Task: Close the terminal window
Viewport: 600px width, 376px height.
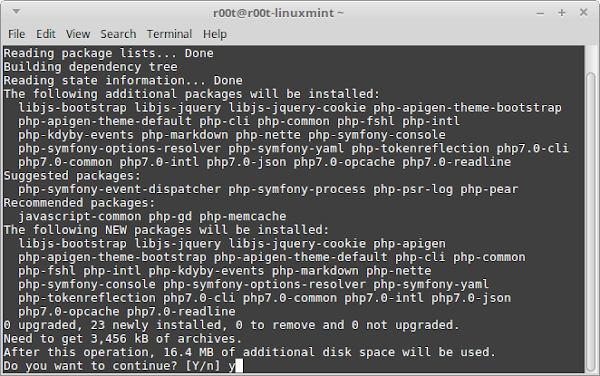Action: coord(583,13)
